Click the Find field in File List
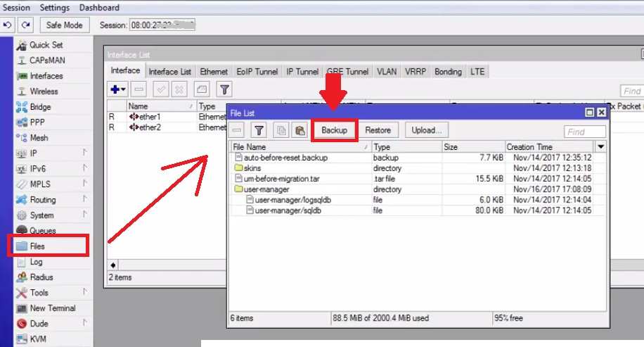The image size is (644, 347). coord(584,132)
